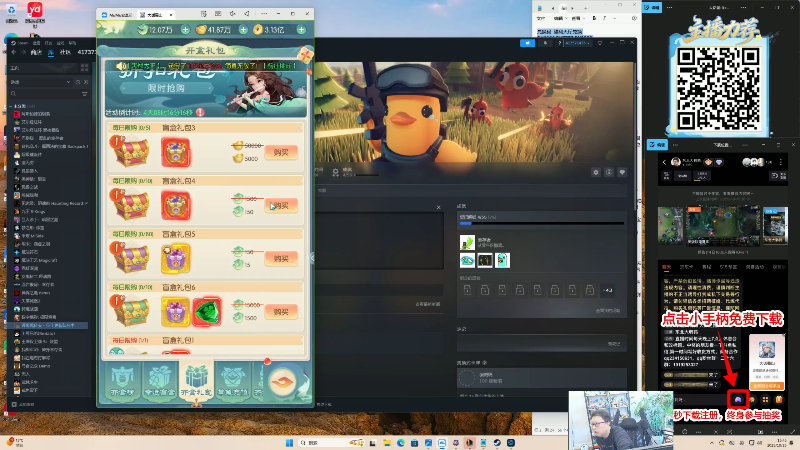Click the treasure chest in 盲盒礼包3 row
This screenshot has height=450, width=800.
point(131,152)
